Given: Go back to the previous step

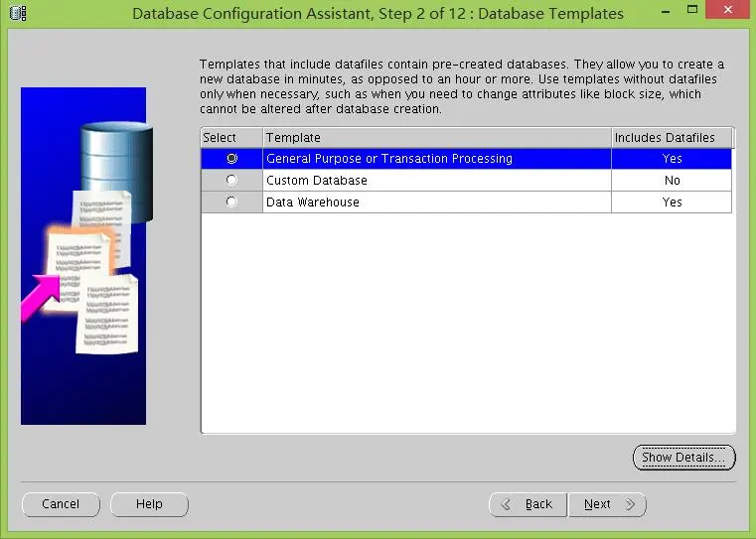Looking at the screenshot, I should click(x=528, y=504).
